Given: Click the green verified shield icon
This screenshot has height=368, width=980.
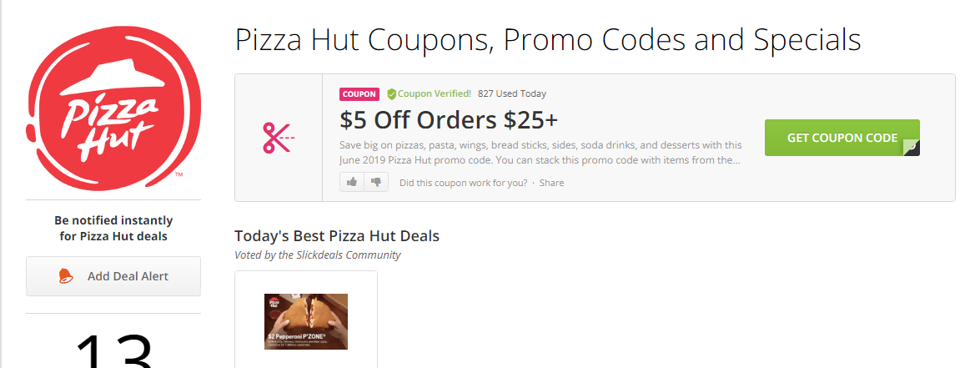Looking at the screenshot, I should pos(391,94).
